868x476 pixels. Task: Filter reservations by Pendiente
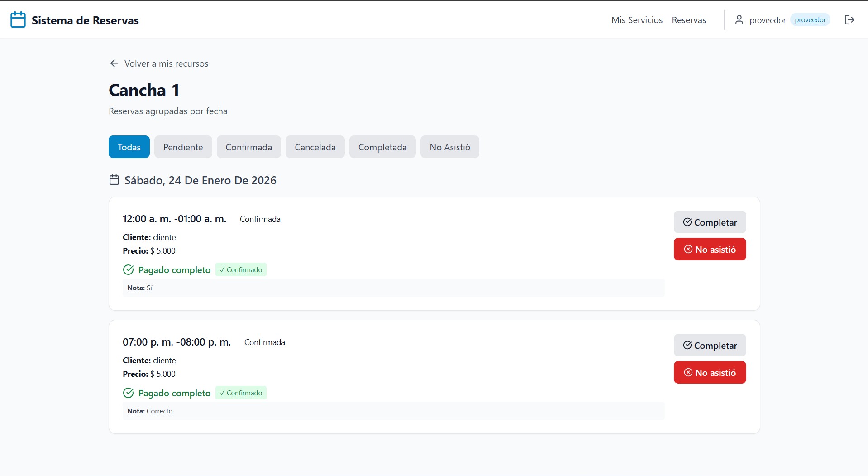(x=183, y=147)
